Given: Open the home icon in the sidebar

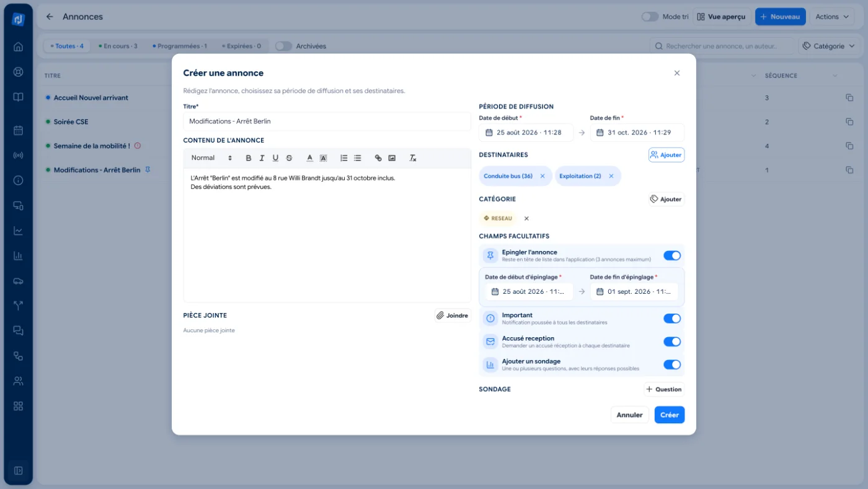Looking at the screenshot, I should tap(18, 46).
